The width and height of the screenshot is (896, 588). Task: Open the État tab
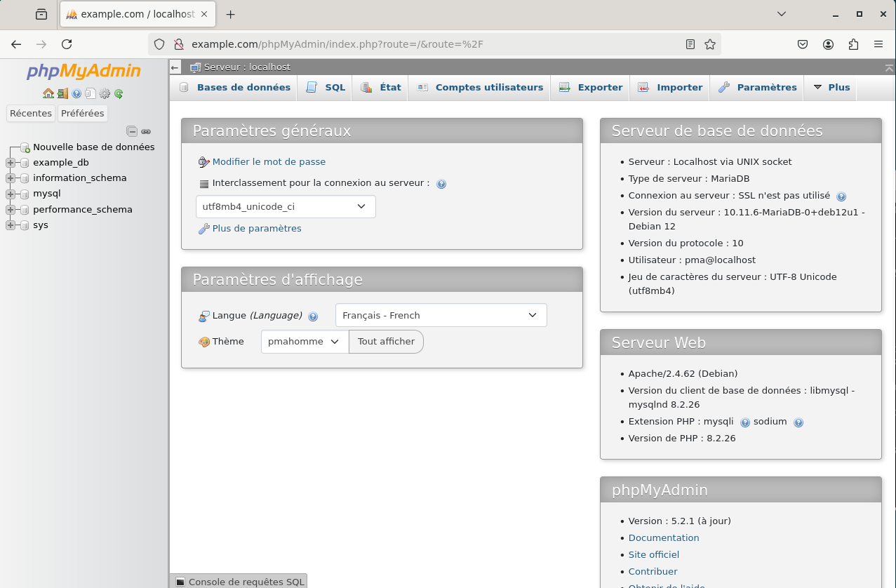[x=381, y=88]
